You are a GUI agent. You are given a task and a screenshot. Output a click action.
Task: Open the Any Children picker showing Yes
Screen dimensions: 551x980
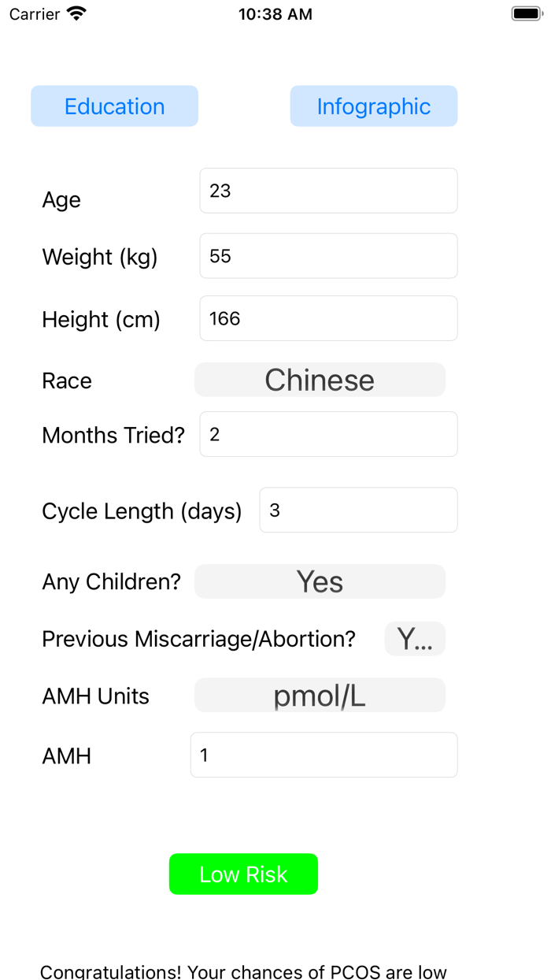pos(320,581)
